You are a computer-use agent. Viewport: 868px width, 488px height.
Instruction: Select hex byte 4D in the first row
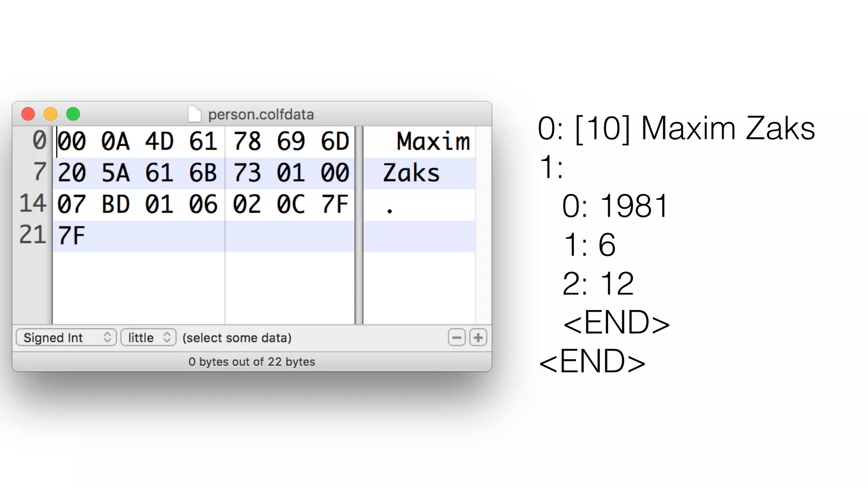(159, 141)
